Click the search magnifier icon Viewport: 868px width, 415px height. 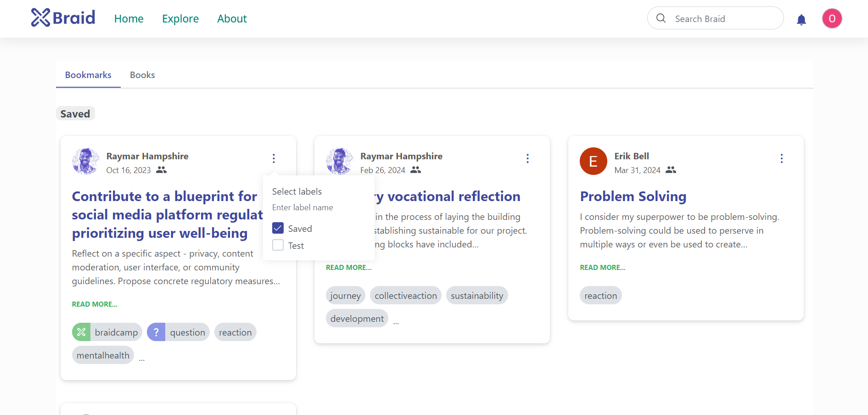pyautogui.click(x=661, y=18)
